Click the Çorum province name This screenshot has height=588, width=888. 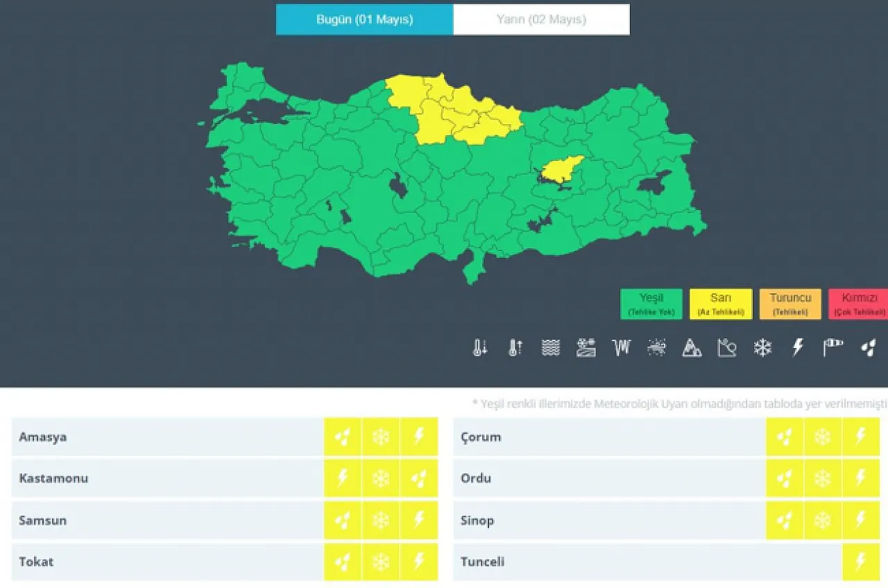coord(481,438)
